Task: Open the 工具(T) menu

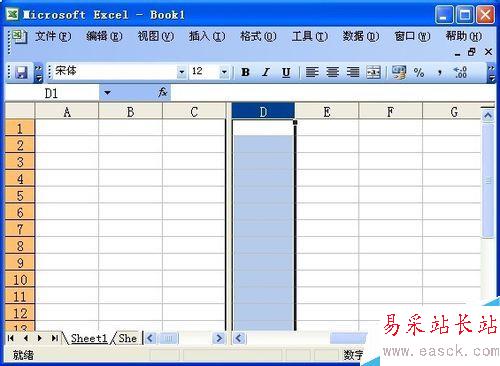Action: click(x=310, y=36)
